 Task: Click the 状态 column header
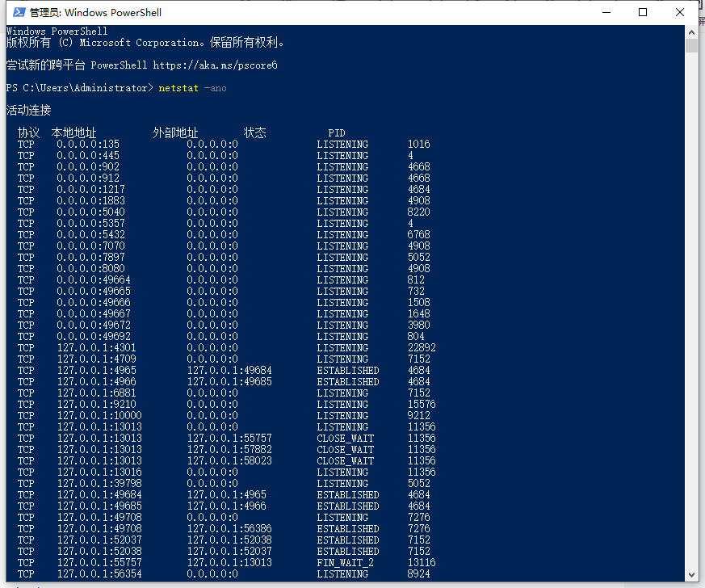point(255,133)
